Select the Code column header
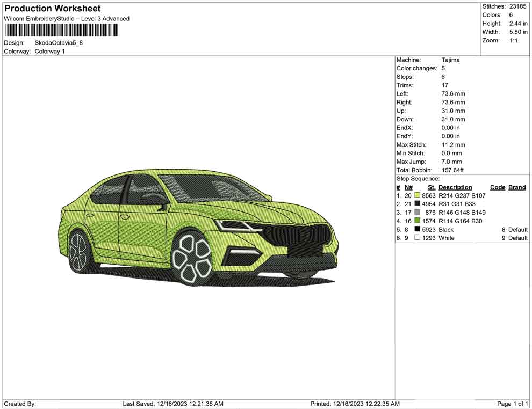This screenshot has width=532, height=409. tap(497, 187)
